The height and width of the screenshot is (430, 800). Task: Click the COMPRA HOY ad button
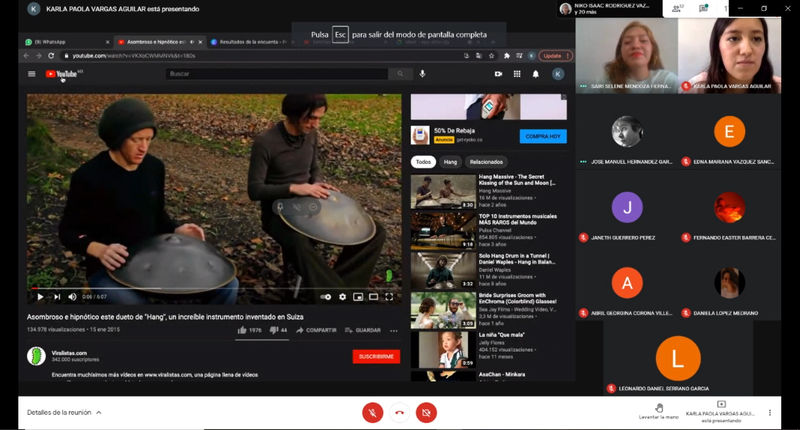pos(543,136)
